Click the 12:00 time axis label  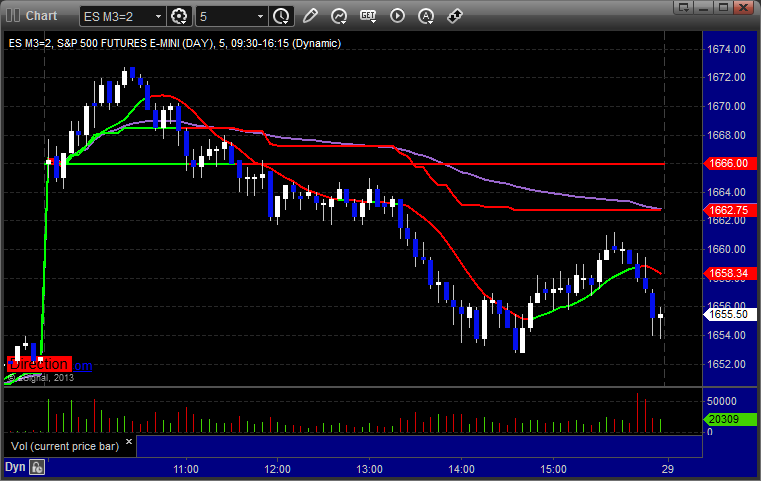pos(278,469)
